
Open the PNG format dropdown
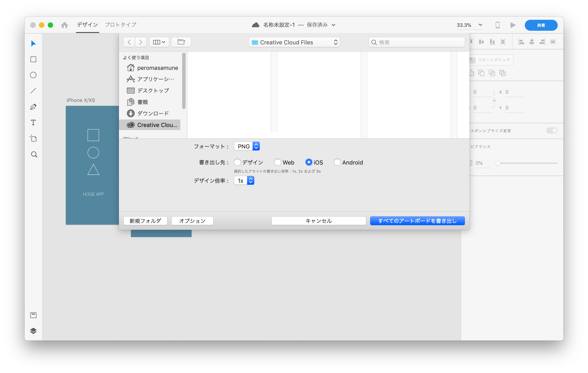coord(247,147)
